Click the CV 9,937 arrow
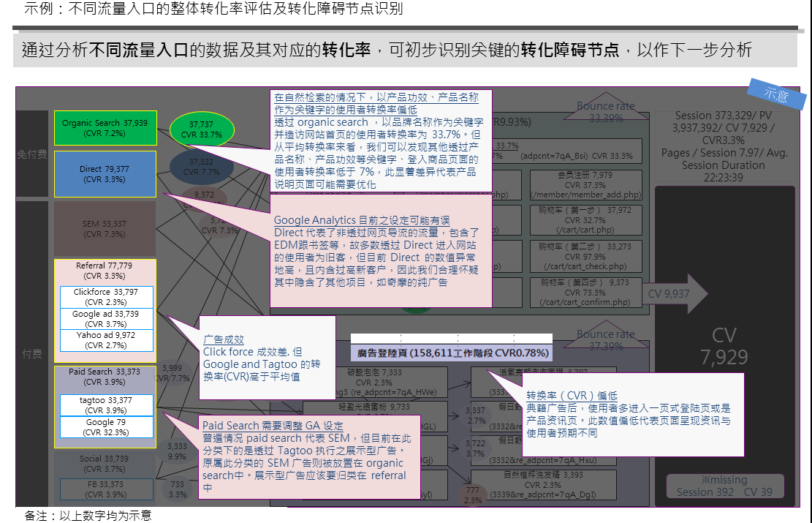 (x=676, y=294)
